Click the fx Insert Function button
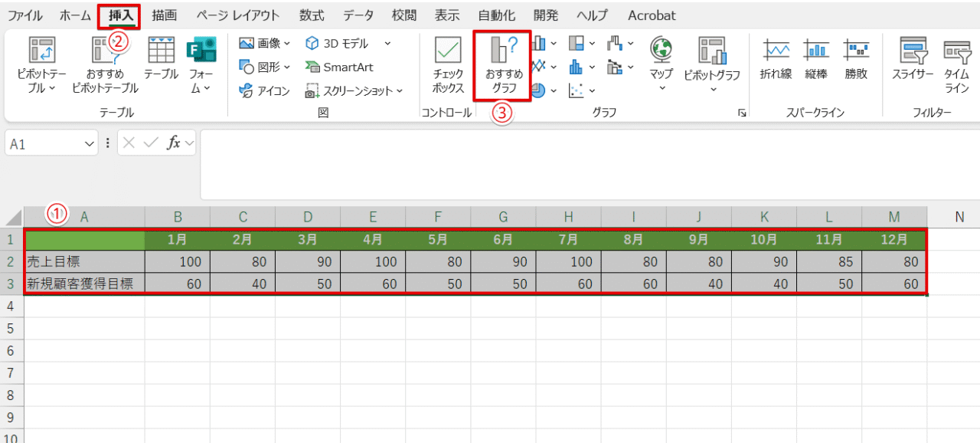The width and height of the screenshot is (980, 443). pos(174,143)
